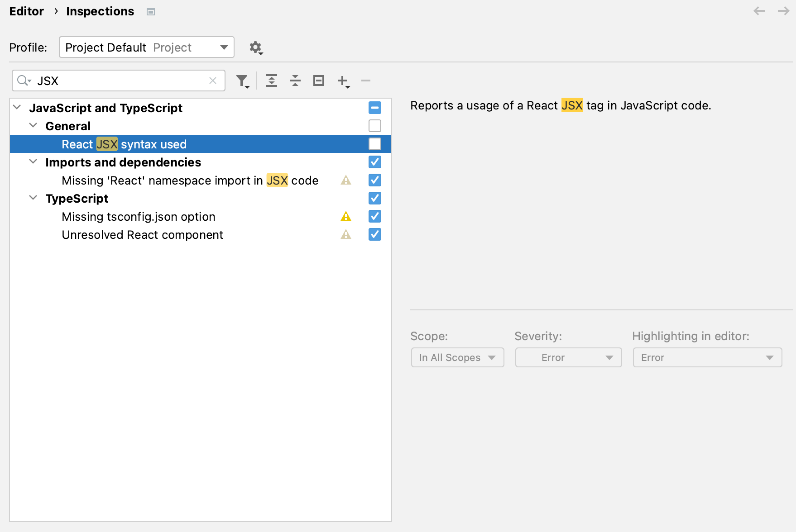Disable the Missing tsconfig.json option inspection
The image size is (796, 532).
click(x=374, y=216)
